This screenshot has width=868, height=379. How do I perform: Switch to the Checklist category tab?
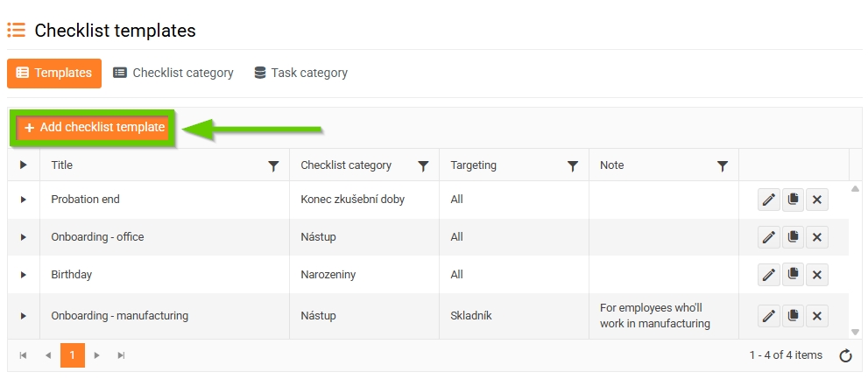(x=173, y=73)
